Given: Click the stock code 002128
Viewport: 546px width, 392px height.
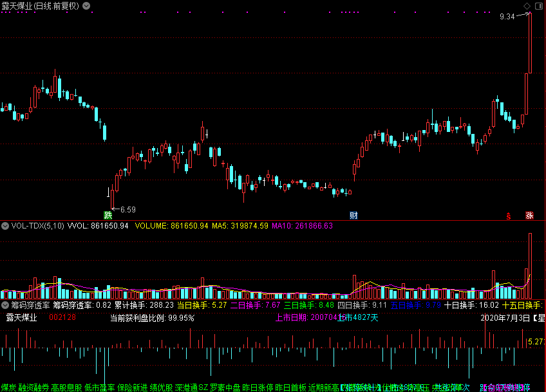Looking at the screenshot, I should 62,317.
